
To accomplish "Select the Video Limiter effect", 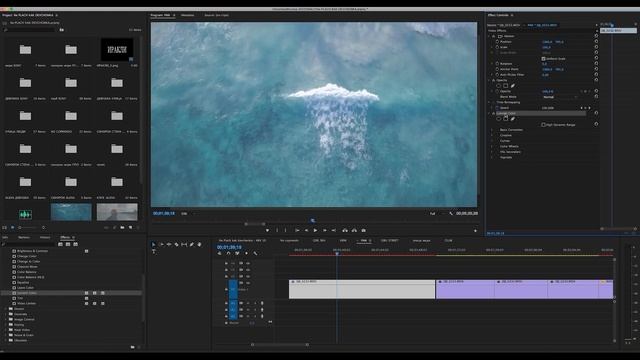I will point(27,304).
